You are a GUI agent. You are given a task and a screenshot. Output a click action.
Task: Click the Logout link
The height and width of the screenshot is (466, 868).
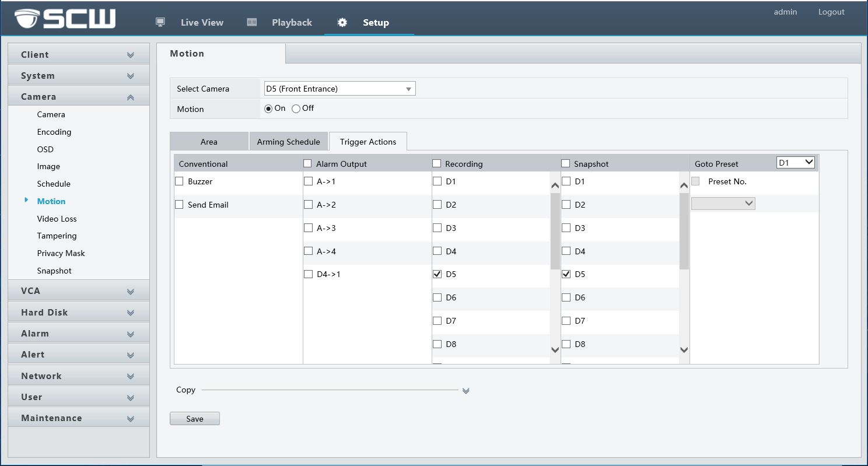[831, 12]
